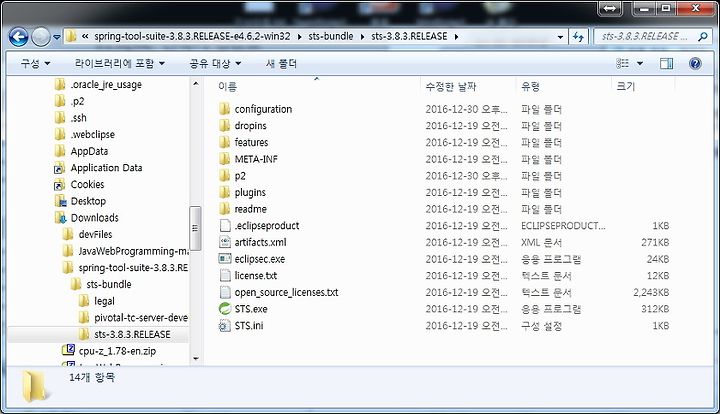Open the 공유 대상 menu
Screen dimensions: 720x414
pyautogui.click(x=215, y=63)
